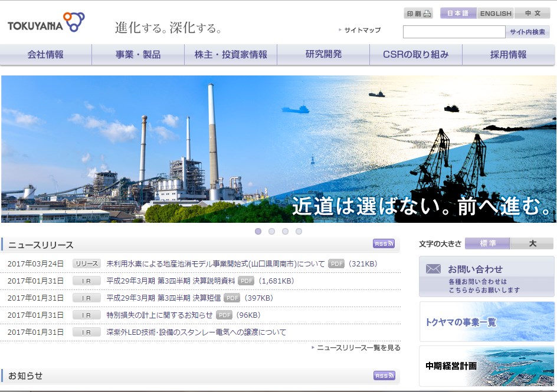Switch language to ENGLISH
This screenshot has width=557, height=392.
pyautogui.click(x=496, y=14)
